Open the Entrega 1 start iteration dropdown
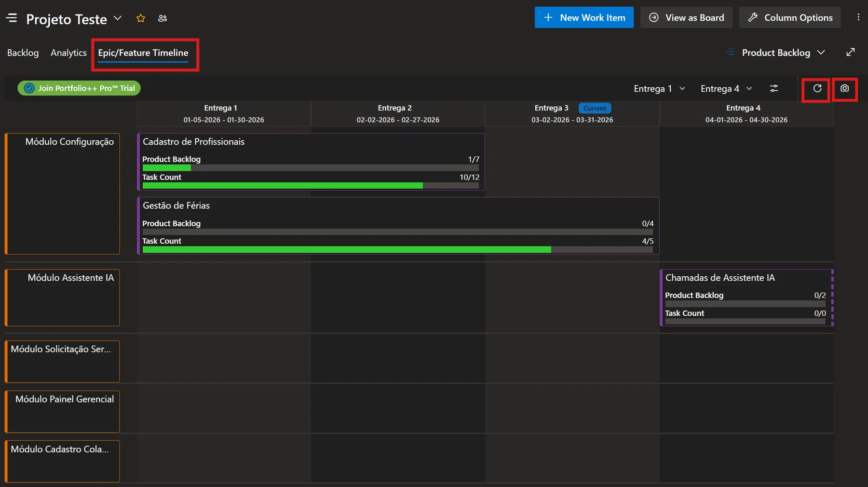Image resolution: width=868 pixels, height=487 pixels. coord(659,89)
